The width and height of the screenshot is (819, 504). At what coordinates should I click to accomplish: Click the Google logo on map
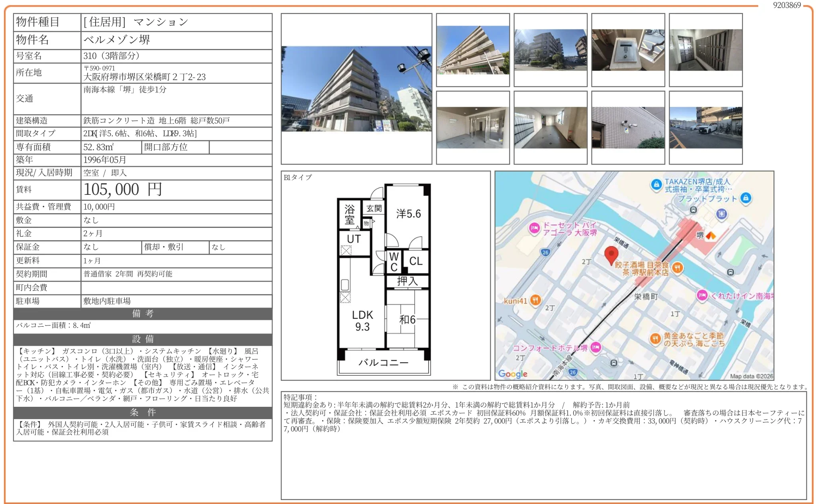[513, 374]
